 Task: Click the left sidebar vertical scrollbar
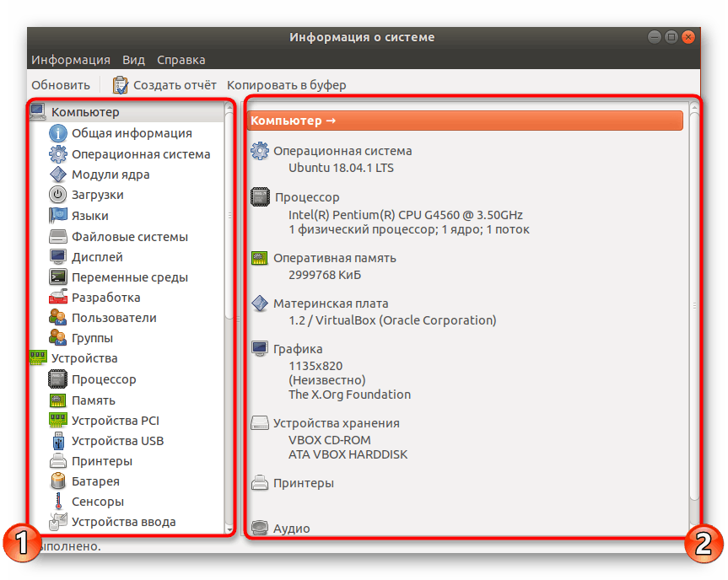(229, 216)
